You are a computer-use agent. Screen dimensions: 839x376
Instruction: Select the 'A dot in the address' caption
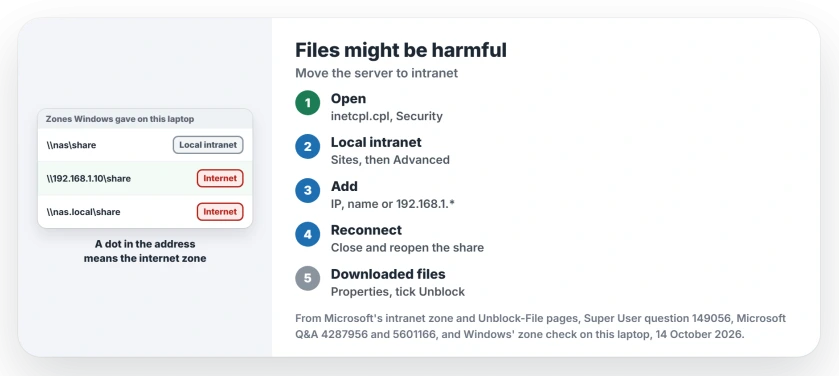click(145, 244)
